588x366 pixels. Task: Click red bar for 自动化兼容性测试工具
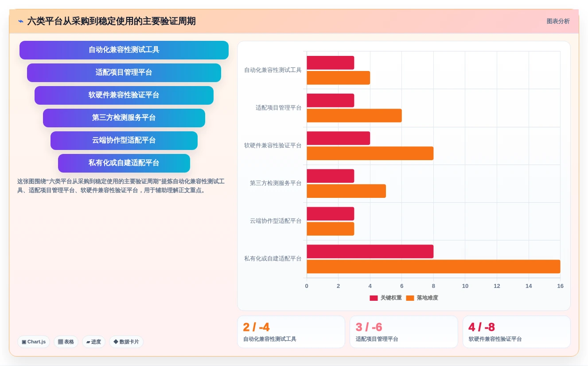[x=330, y=63]
